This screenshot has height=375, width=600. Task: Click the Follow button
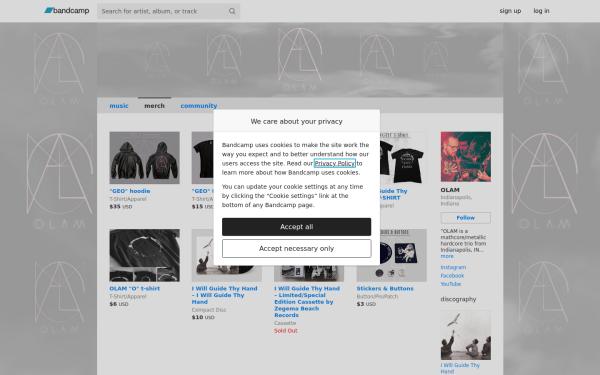pos(466,218)
